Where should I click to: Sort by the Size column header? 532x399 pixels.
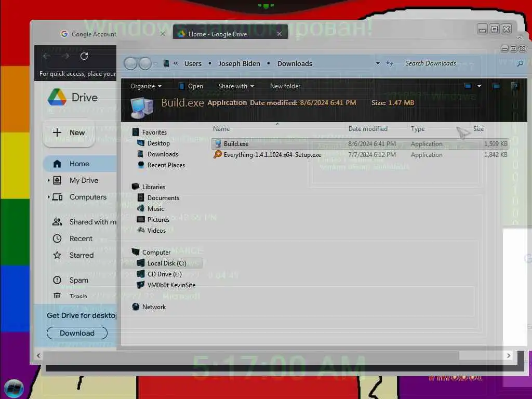478,129
